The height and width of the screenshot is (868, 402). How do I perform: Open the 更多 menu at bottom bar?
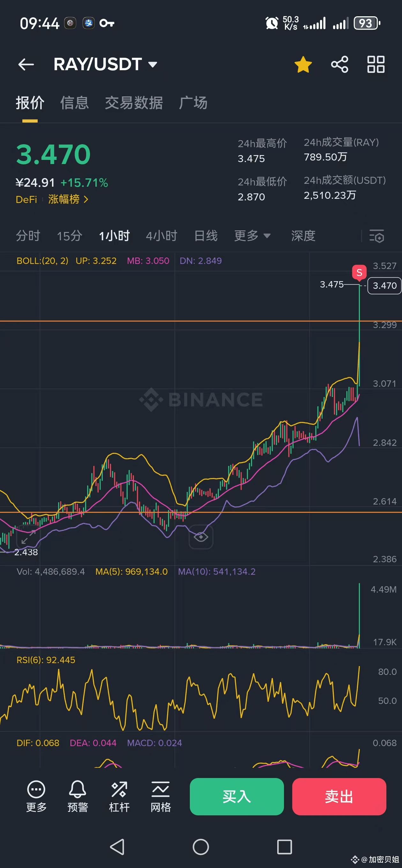pos(36,797)
